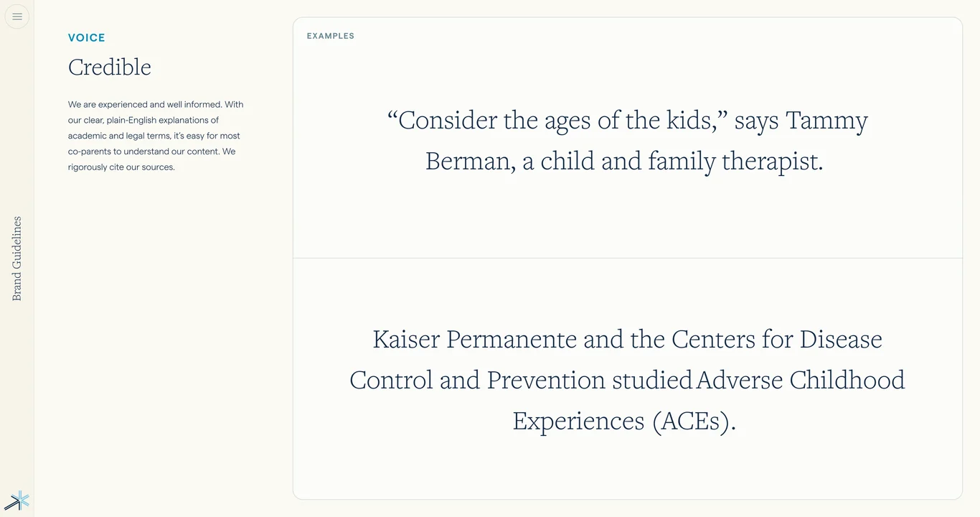Select the Credible heading
Image resolution: width=980 pixels, height=517 pixels.
(110, 67)
